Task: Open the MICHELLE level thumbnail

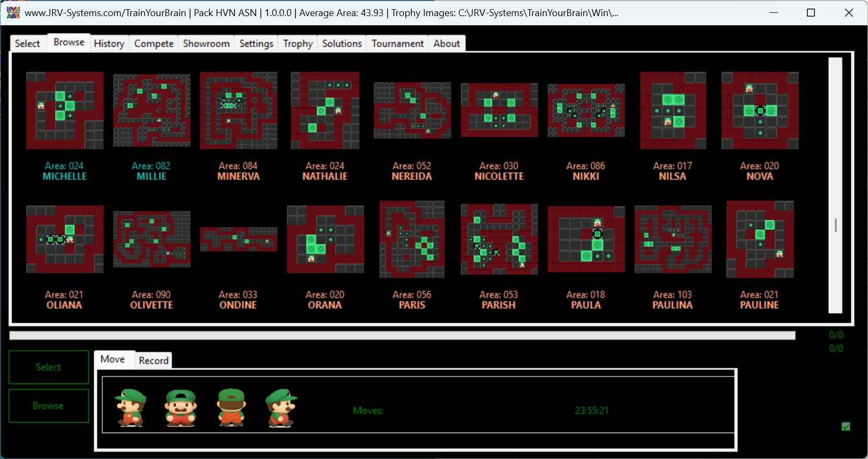Action: [x=65, y=110]
